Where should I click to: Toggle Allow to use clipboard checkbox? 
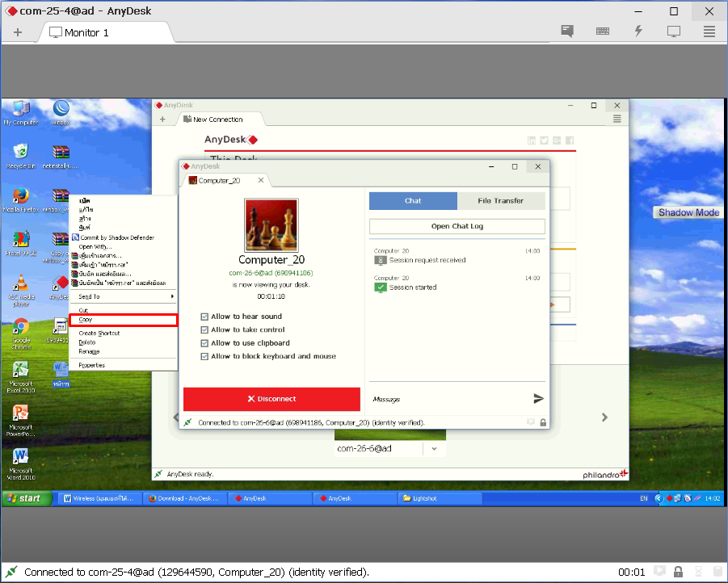pyautogui.click(x=204, y=343)
